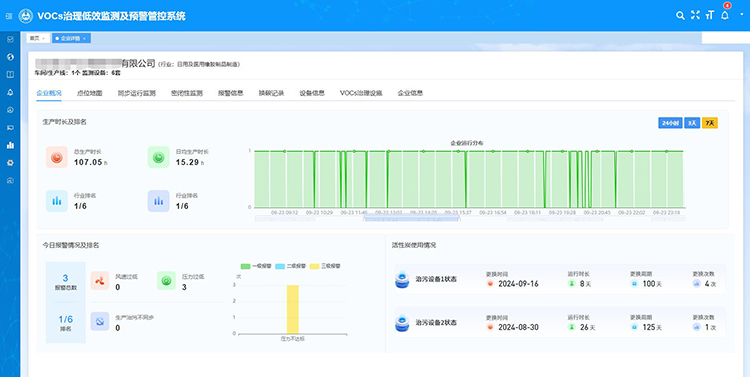Close the 企业详情 page tab
This screenshot has width=750, height=377.
pos(84,38)
